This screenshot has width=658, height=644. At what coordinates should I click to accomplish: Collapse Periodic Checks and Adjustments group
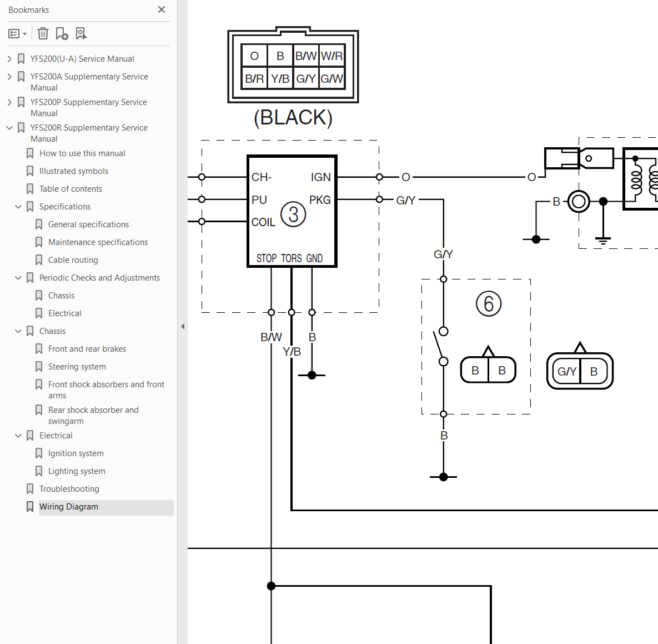click(x=18, y=277)
